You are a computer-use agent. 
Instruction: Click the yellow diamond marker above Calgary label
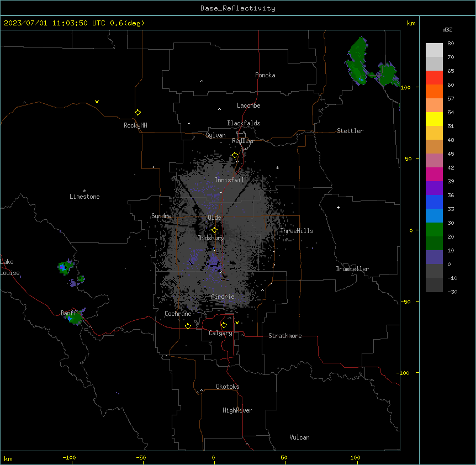(x=224, y=325)
